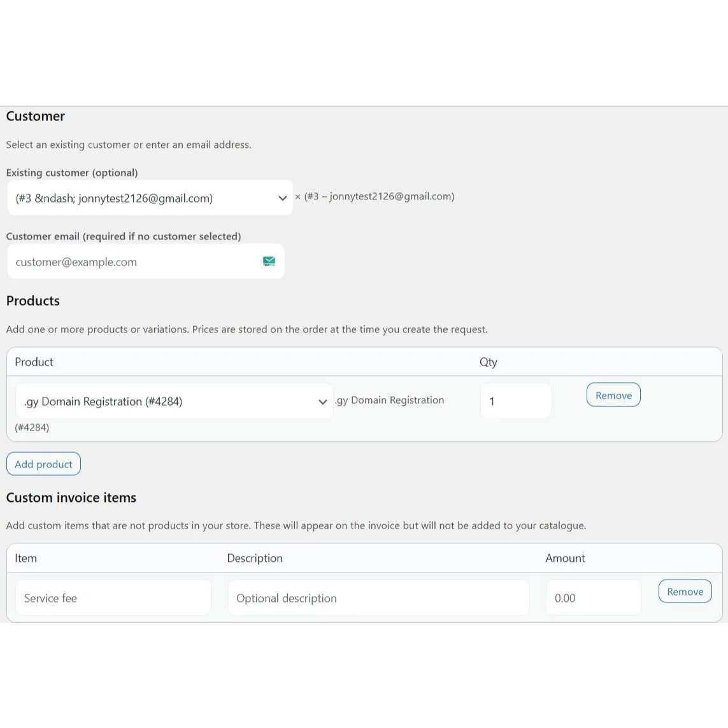Click the Service fee item name field
Screen dimensions: 728x728
tap(113, 598)
